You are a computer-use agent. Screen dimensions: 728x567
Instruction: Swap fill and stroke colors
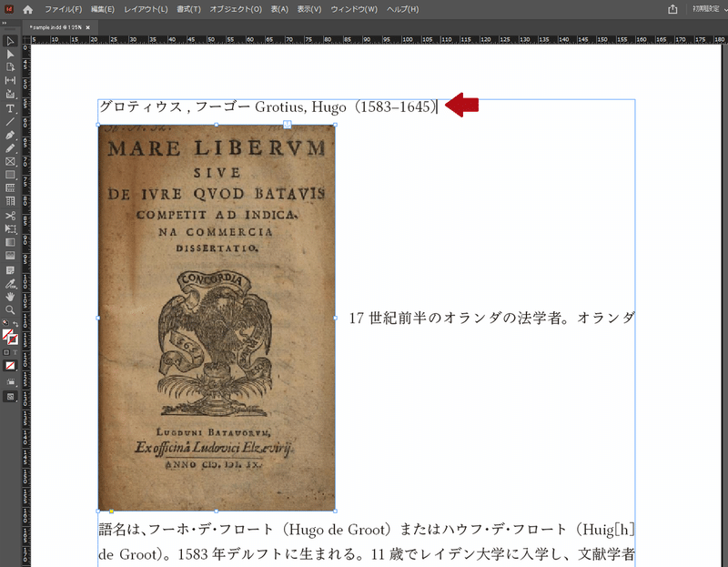(x=15, y=324)
